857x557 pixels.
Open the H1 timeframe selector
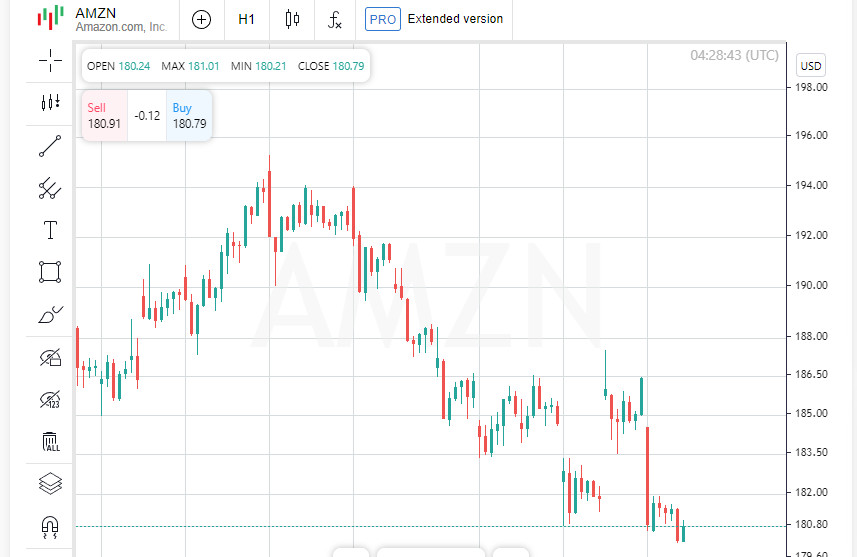[x=246, y=20]
